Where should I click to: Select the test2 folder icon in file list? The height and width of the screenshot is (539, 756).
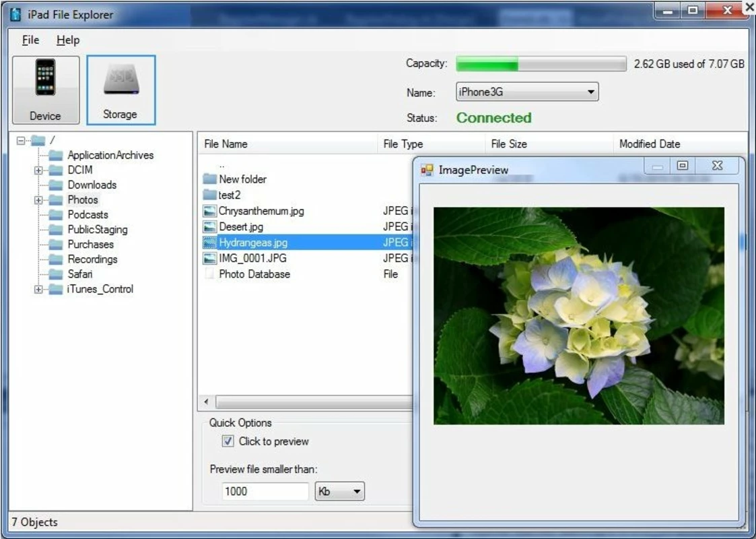210,195
